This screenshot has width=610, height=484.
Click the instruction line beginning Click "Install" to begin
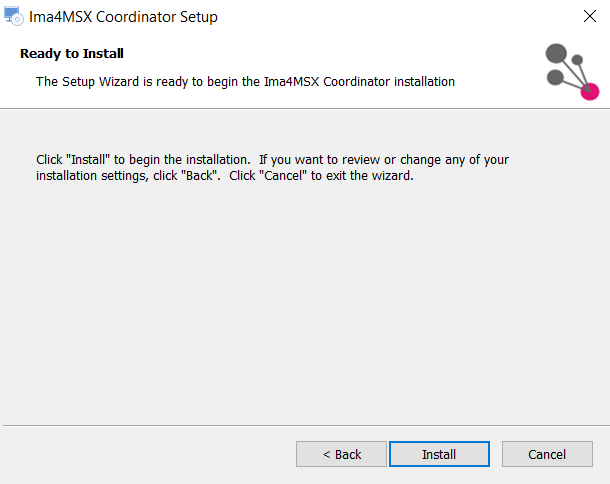click(272, 160)
